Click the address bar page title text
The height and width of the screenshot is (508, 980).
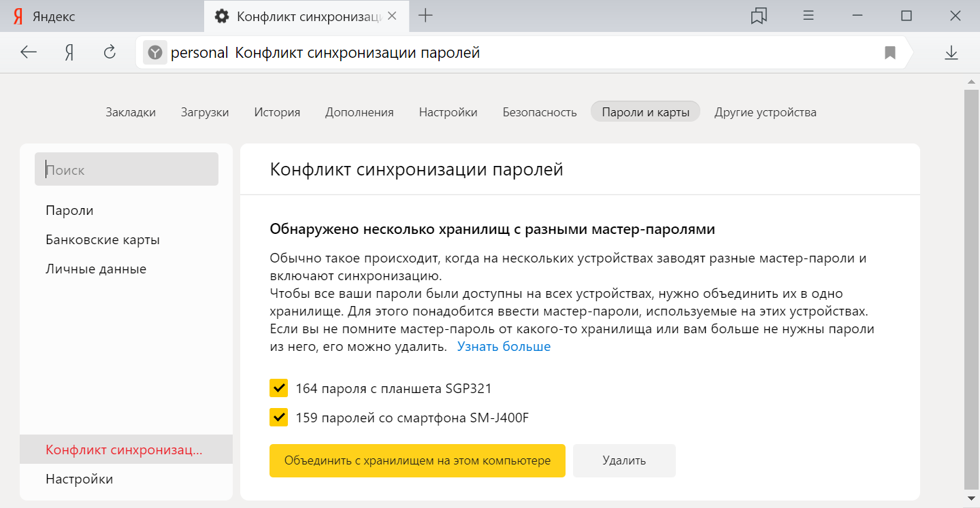pyautogui.click(x=357, y=52)
